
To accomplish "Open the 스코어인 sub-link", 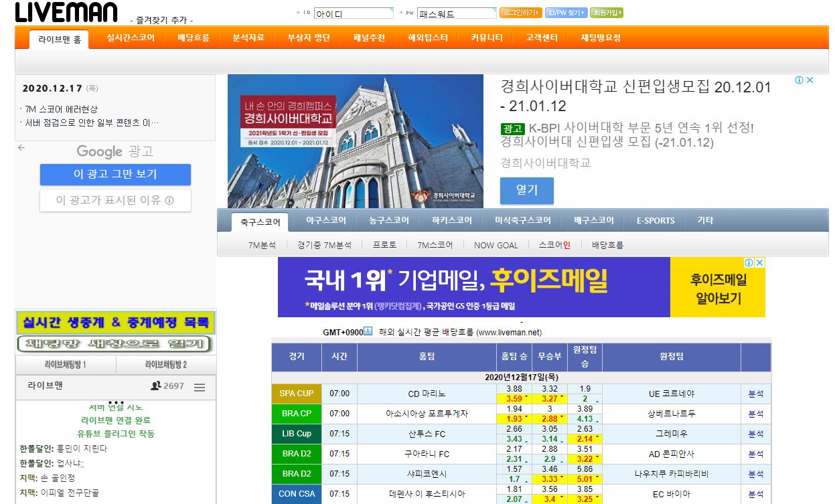I will pyautogui.click(x=554, y=245).
